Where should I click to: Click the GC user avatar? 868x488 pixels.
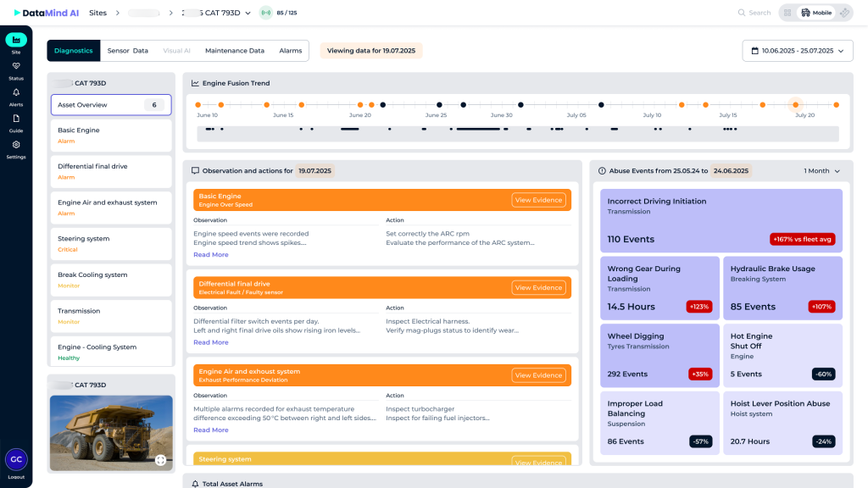[16, 459]
